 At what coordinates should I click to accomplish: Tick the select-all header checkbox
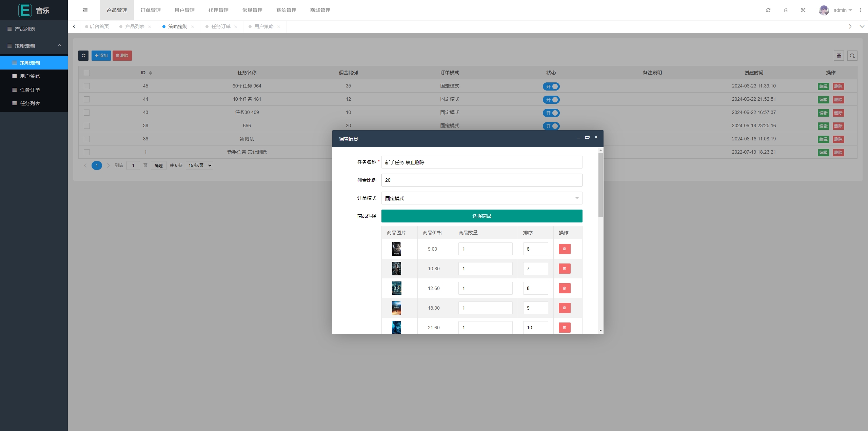coord(87,73)
